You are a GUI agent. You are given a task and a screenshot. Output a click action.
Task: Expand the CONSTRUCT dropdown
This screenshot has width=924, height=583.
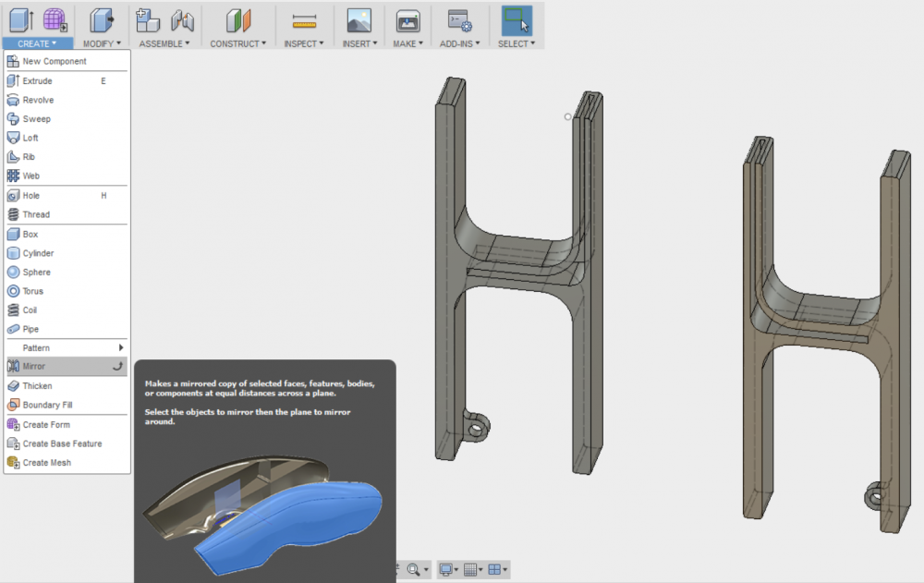(x=237, y=43)
